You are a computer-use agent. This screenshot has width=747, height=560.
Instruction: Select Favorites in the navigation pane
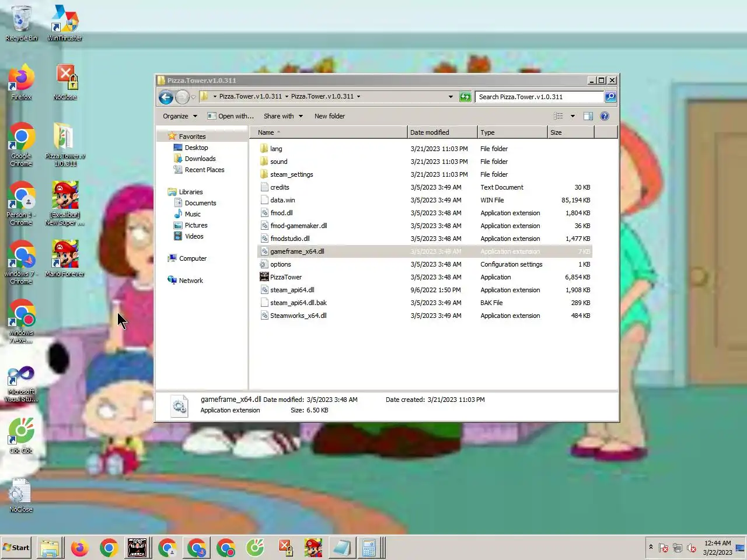(193, 136)
